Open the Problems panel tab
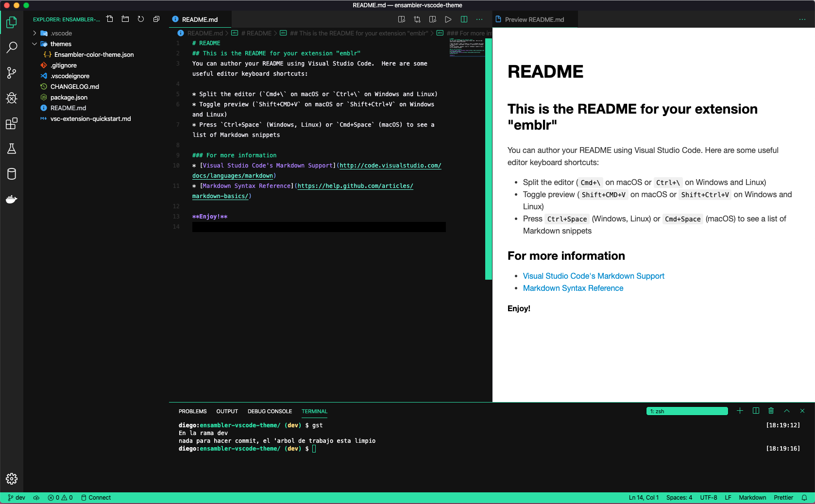 [193, 411]
